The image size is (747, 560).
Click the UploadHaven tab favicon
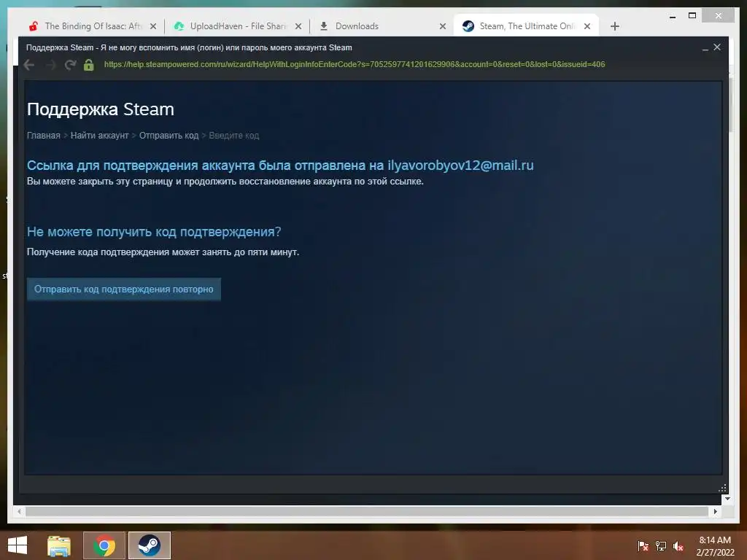tap(179, 26)
